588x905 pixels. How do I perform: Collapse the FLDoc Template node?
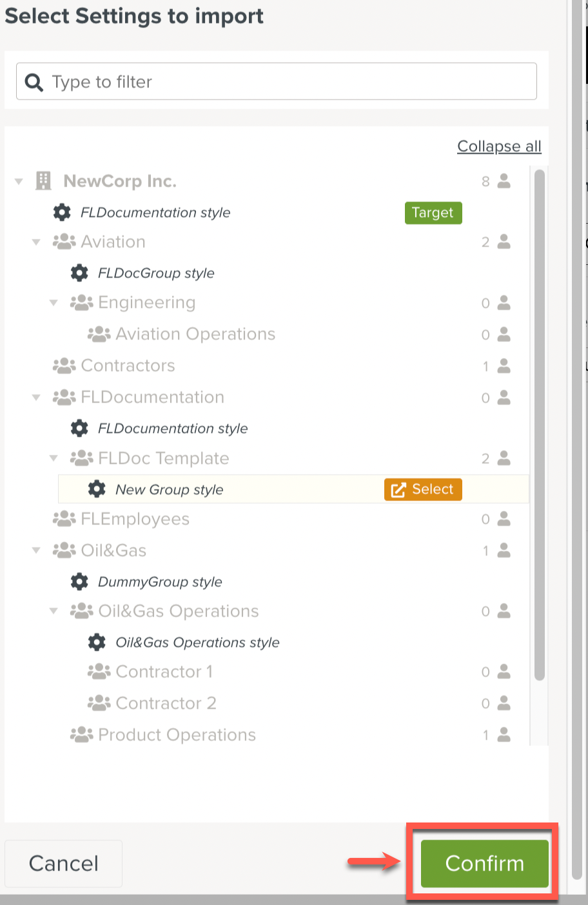point(54,458)
